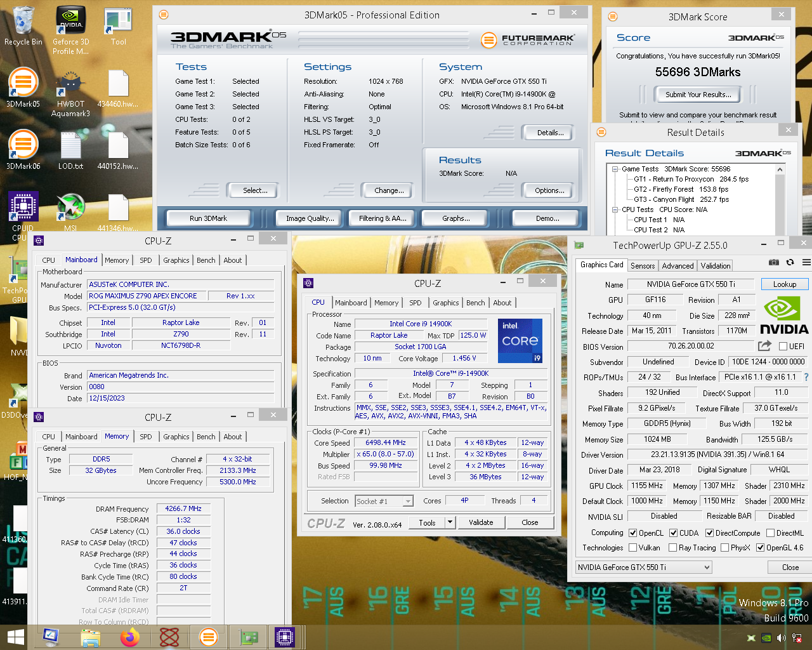
Task: Toggle the Vulkan checkbox
Action: pyautogui.click(x=632, y=548)
